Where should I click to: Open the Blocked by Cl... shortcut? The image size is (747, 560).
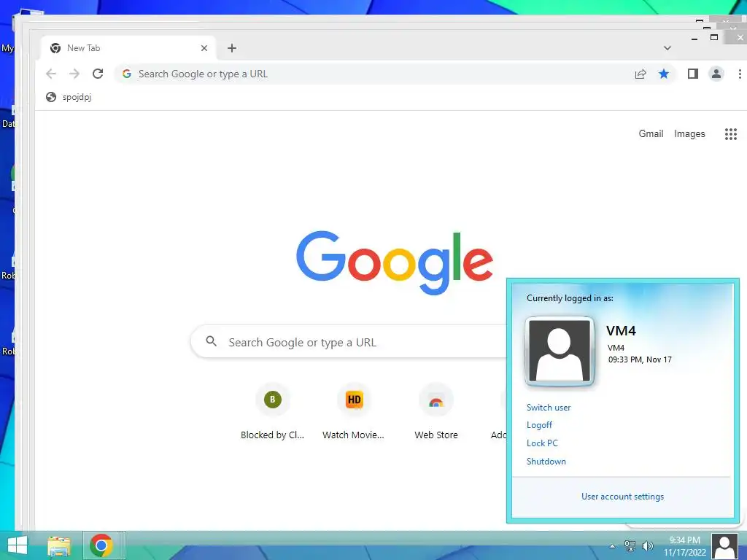[x=273, y=412]
